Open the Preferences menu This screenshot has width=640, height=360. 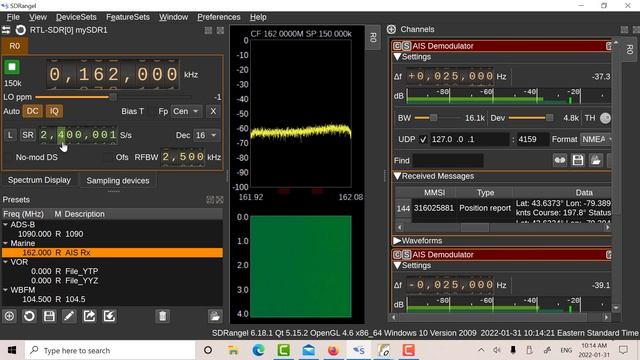219,17
